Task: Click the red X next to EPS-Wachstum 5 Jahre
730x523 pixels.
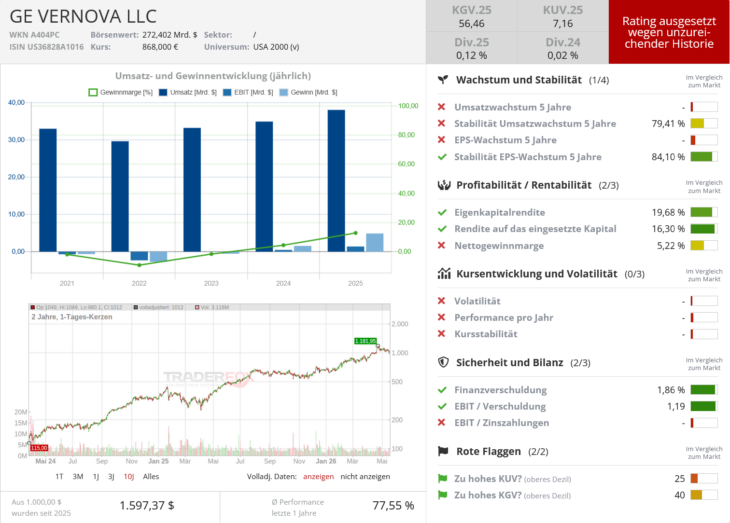Action: click(441, 140)
